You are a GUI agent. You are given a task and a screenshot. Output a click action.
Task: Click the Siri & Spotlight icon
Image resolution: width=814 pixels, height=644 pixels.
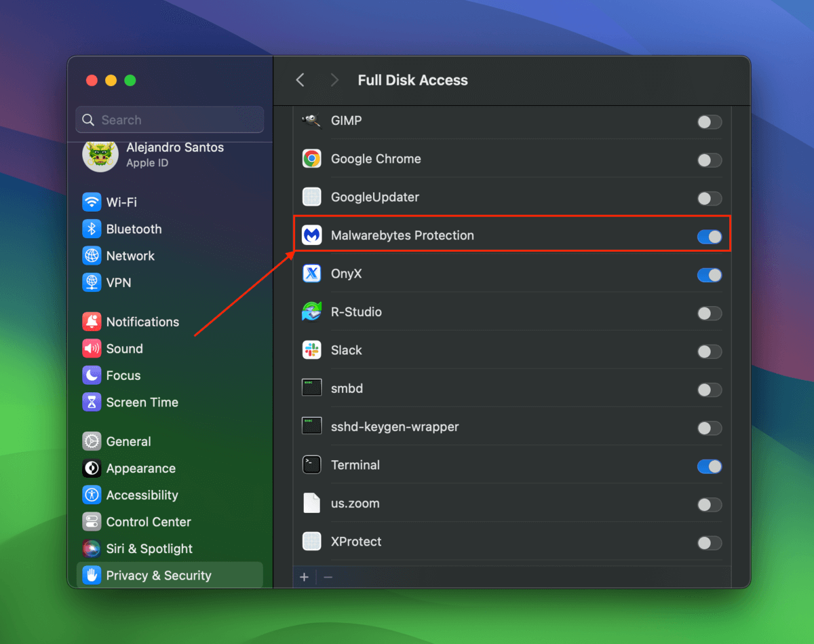point(92,548)
